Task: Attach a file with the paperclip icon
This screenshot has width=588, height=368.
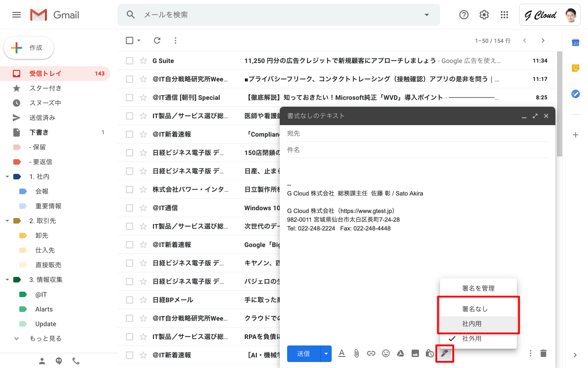Action: point(356,353)
